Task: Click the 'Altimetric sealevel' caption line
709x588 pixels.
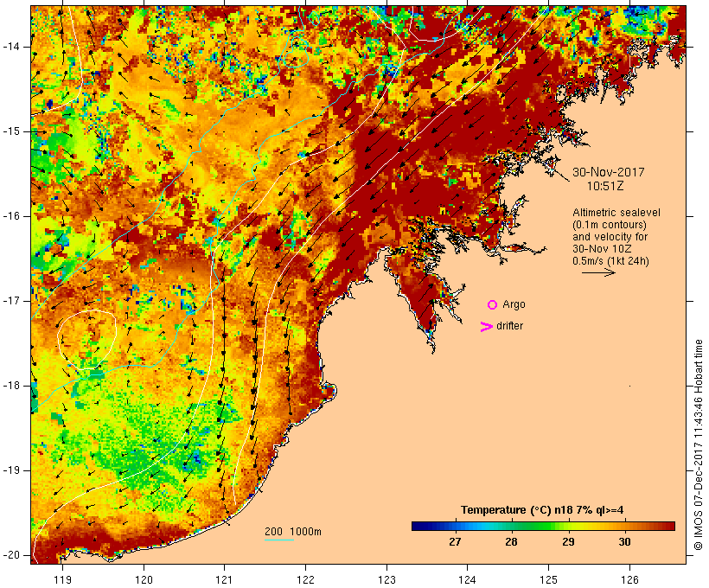Action: 616,213
